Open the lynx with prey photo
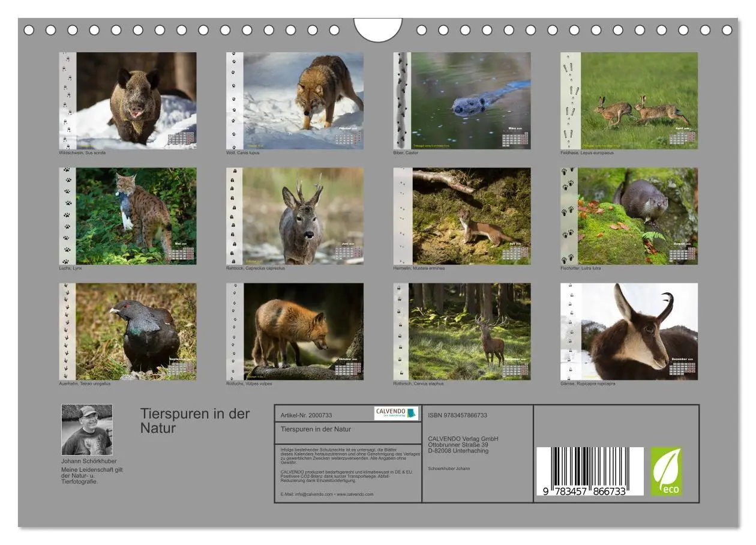Screen dimensions: 756x545 pyautogui.click(x=127, y=216)
